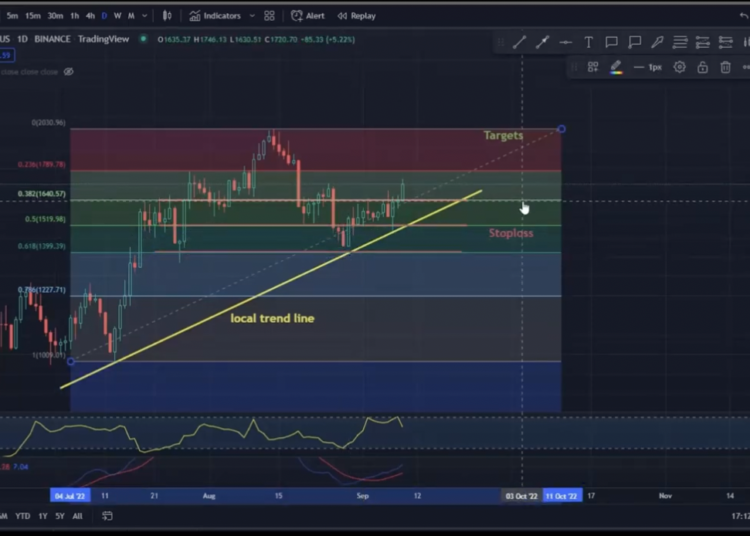750x536 pixels.
Task: Select the arrow line drawing tool
Action: click(542, 43)
